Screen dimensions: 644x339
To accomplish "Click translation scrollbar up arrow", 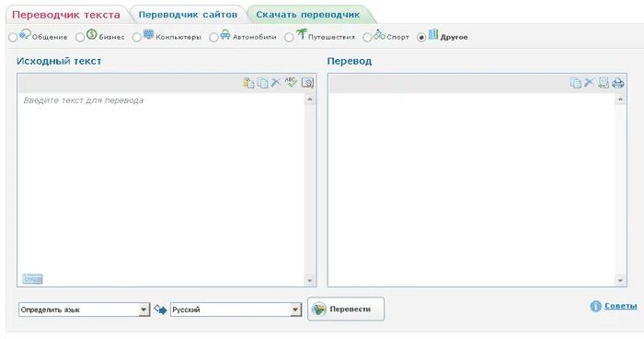I will [620, 99].
